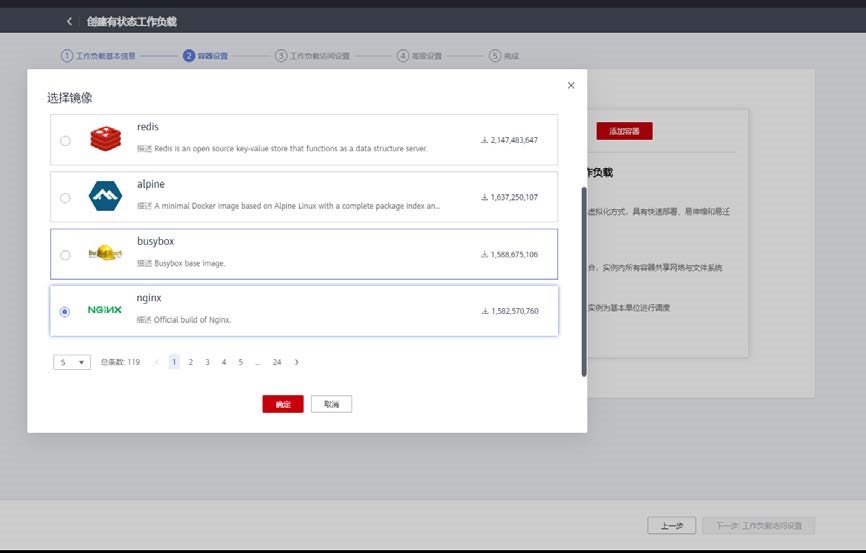This screenshot has width=866, height=553.
Task: Click the 创建有状态工作负载 page title
Action: (131, 22)
